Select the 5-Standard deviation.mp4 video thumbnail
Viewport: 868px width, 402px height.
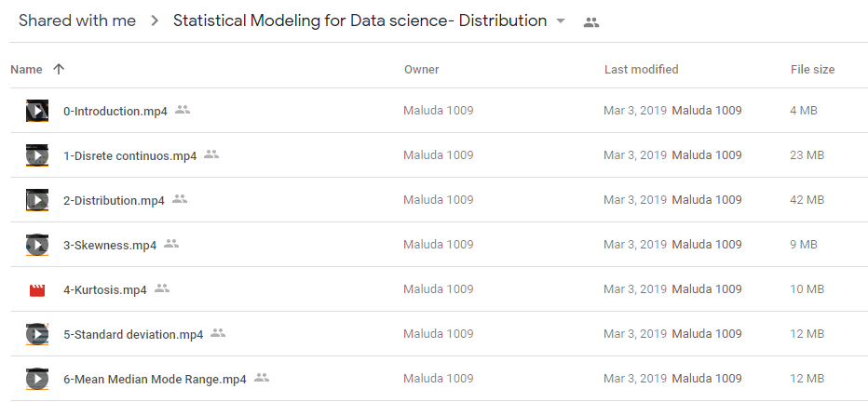(37, 334)
